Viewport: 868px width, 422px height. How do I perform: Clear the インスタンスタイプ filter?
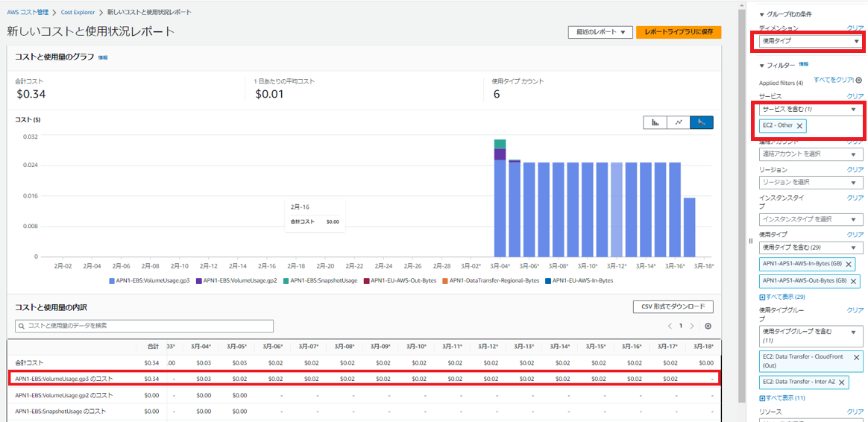pyautogui.click(x=855, y=198)
